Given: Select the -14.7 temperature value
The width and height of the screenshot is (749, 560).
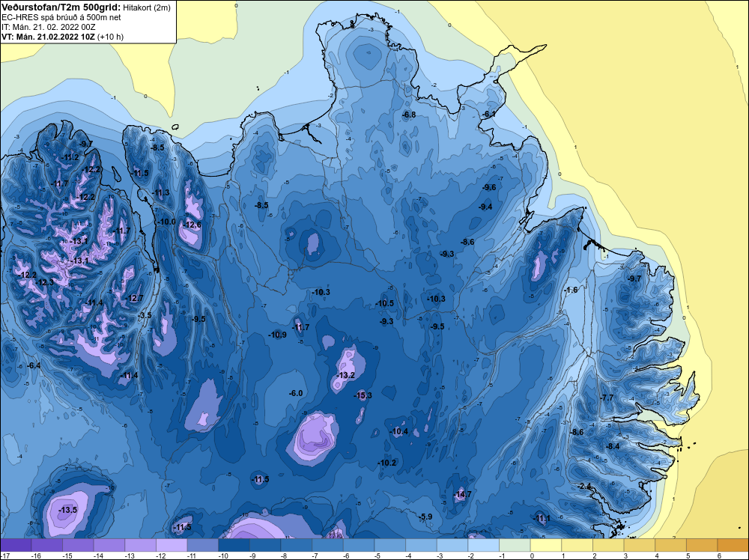Looking at the screenshot, I should 463,494.
